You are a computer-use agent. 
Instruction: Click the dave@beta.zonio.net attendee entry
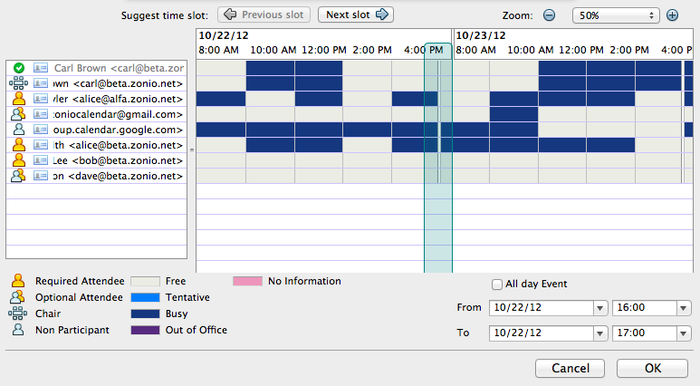pyautogui.click(x=118, y=176)
